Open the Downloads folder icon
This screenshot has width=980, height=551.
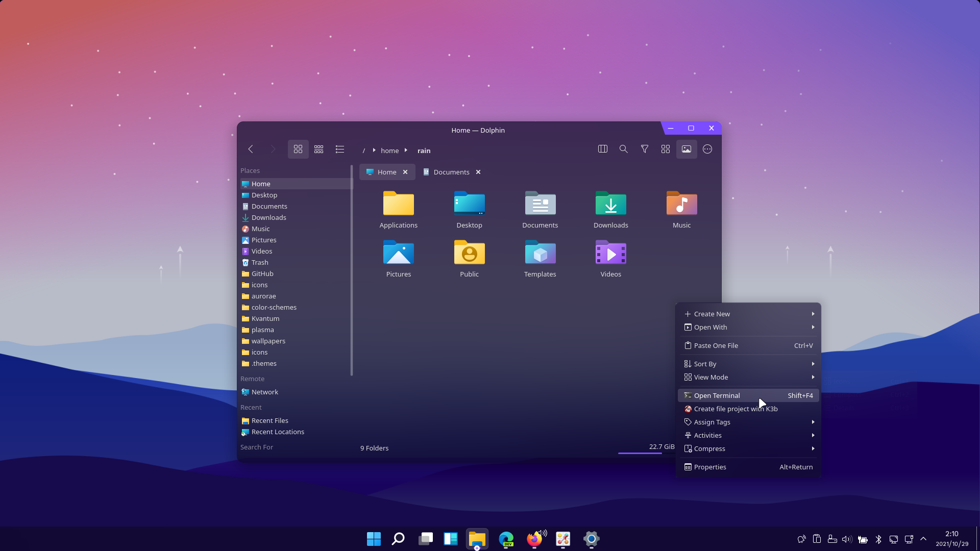[x=611, y=210]
